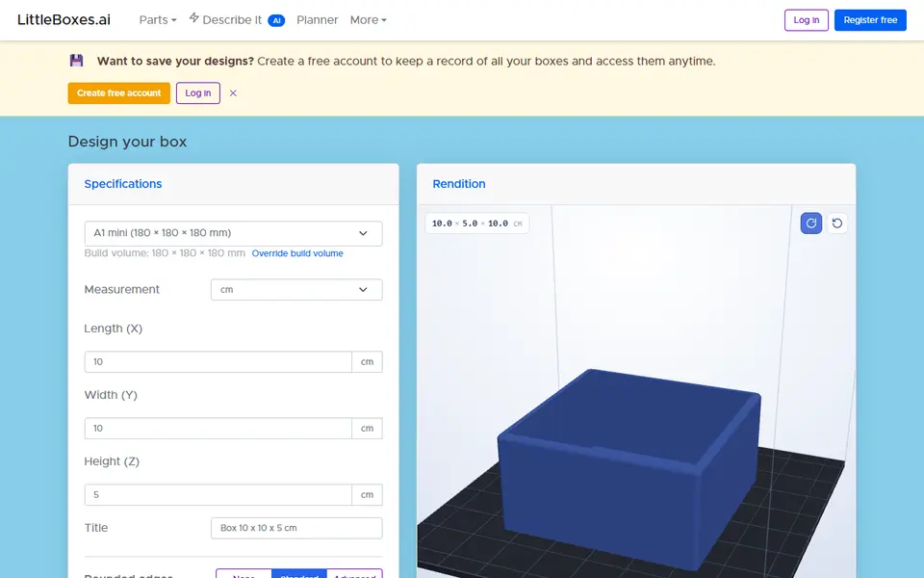
Task: Click the Override build volume link
Action: (297, 253)
